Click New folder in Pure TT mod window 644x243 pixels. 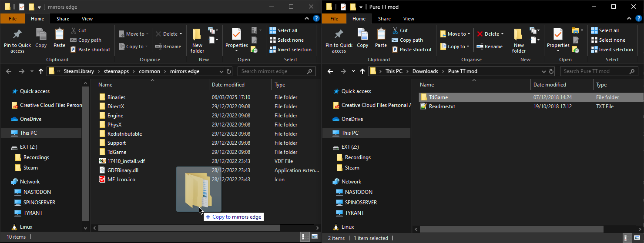click(519, 41)
